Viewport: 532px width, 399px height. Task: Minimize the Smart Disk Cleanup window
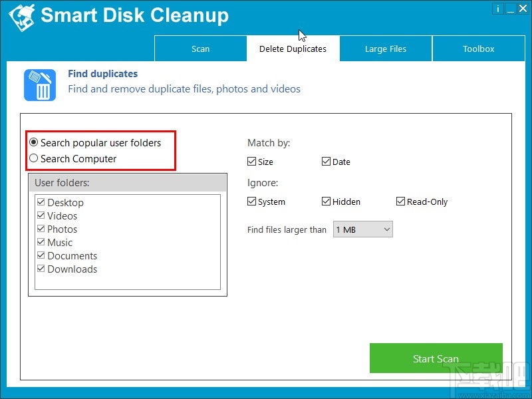point(510,9)
